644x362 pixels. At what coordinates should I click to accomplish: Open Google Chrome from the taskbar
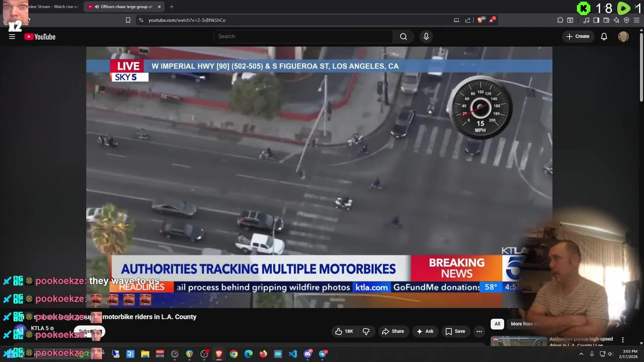pyautogui.click(x=233, y=354)
